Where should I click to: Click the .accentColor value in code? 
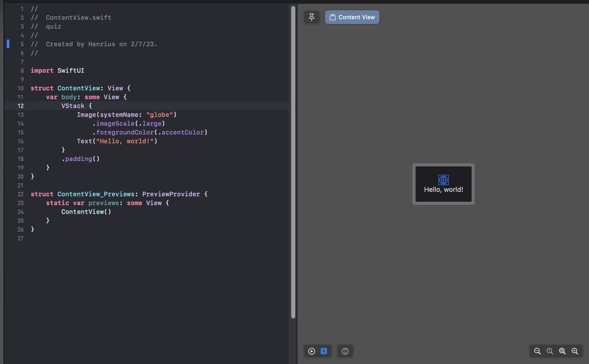(x=182, y=132)
